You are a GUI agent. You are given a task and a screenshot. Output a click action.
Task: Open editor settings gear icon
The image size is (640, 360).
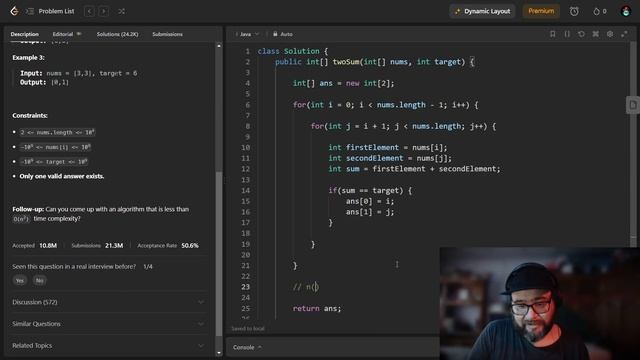610,34
